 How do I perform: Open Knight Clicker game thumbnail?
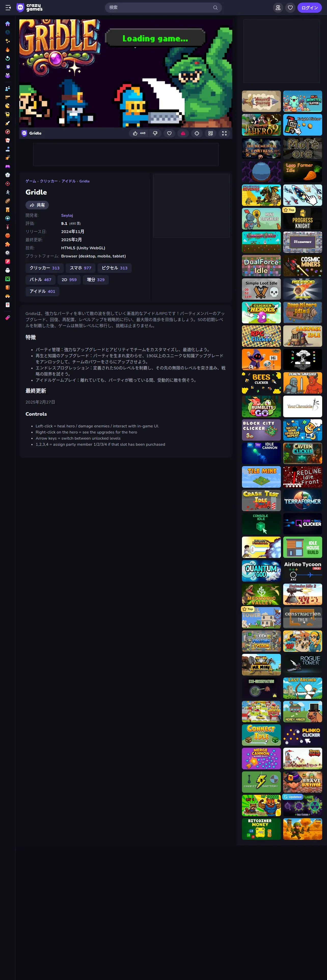303,125
